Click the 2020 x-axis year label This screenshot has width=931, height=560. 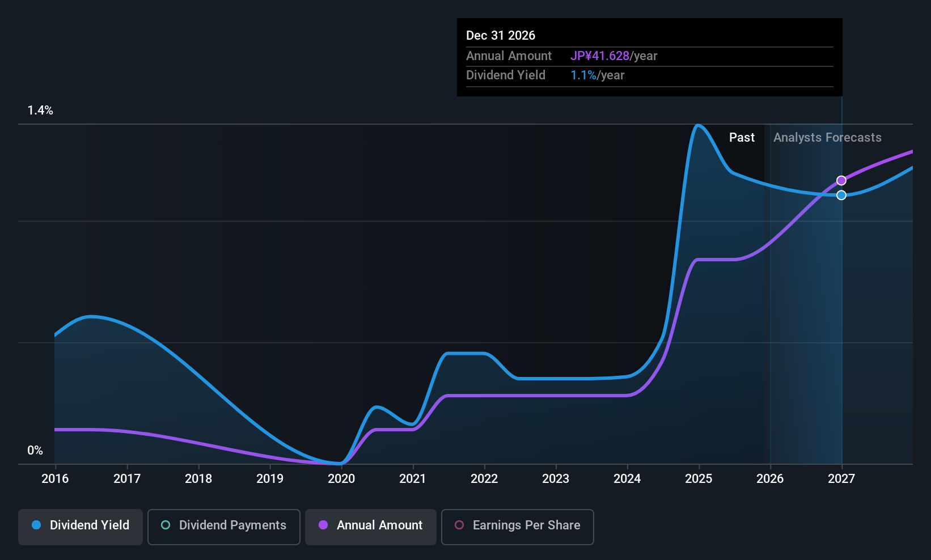click(x=341, y=478)
